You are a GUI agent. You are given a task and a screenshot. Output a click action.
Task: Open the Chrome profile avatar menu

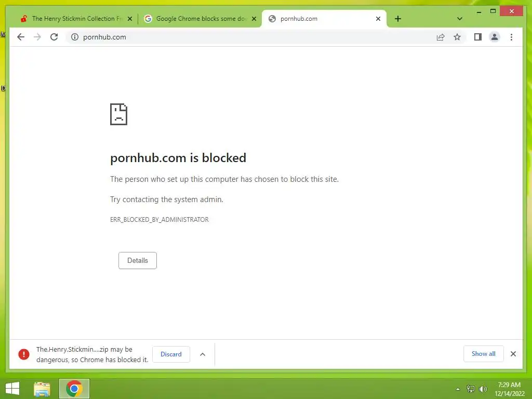coord(495,37)
